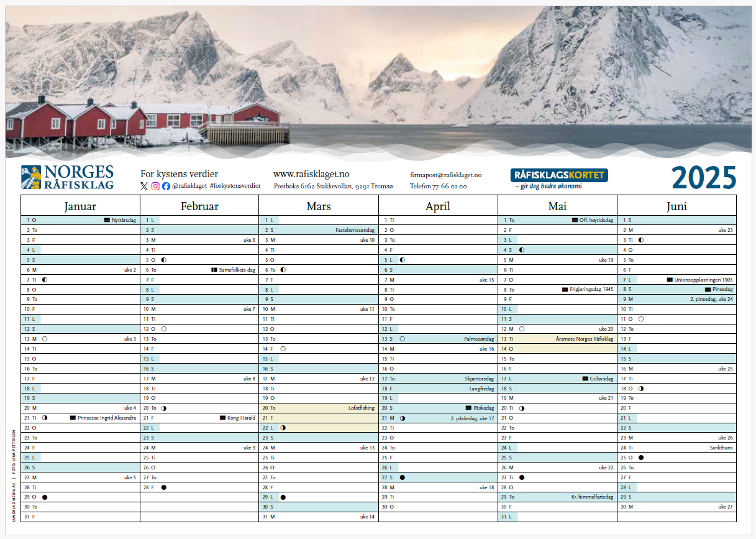
Task: Click the half moon symbol on 22 Mars
Action: click(x=283, y=428)
